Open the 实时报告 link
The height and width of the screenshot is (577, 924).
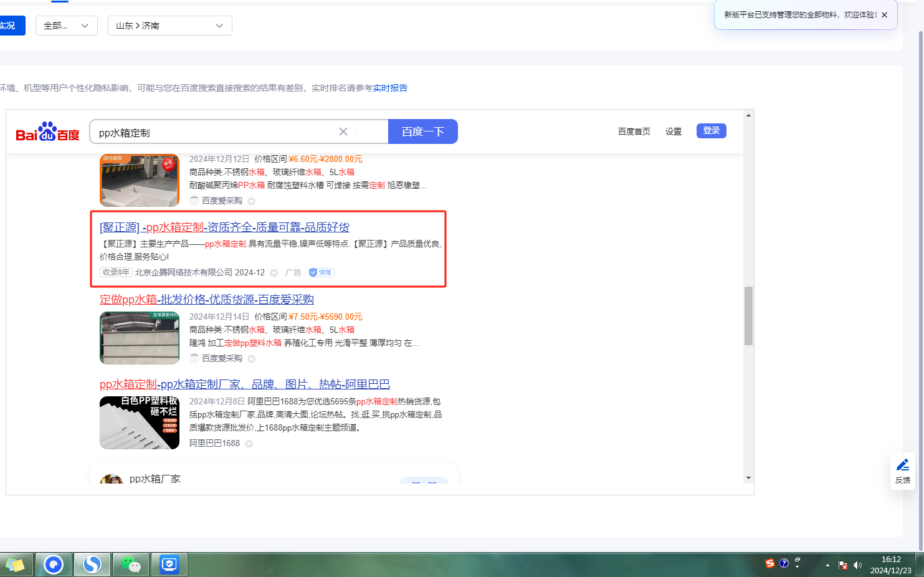[390, 88]
